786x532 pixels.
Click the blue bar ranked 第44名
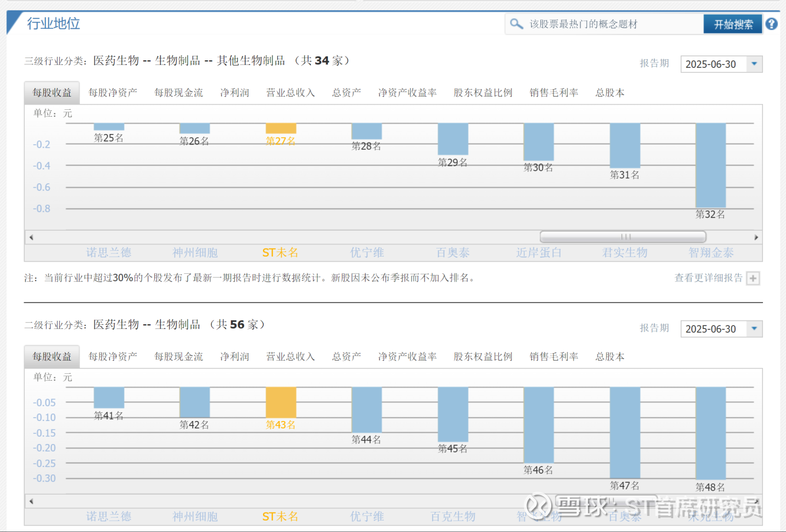tap(367, 410)
